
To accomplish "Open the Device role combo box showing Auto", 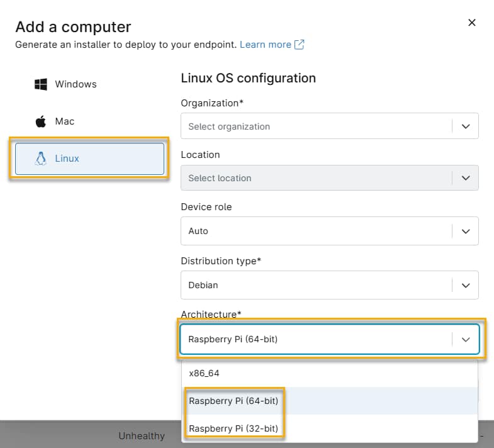I will click(x=315, y=231).
